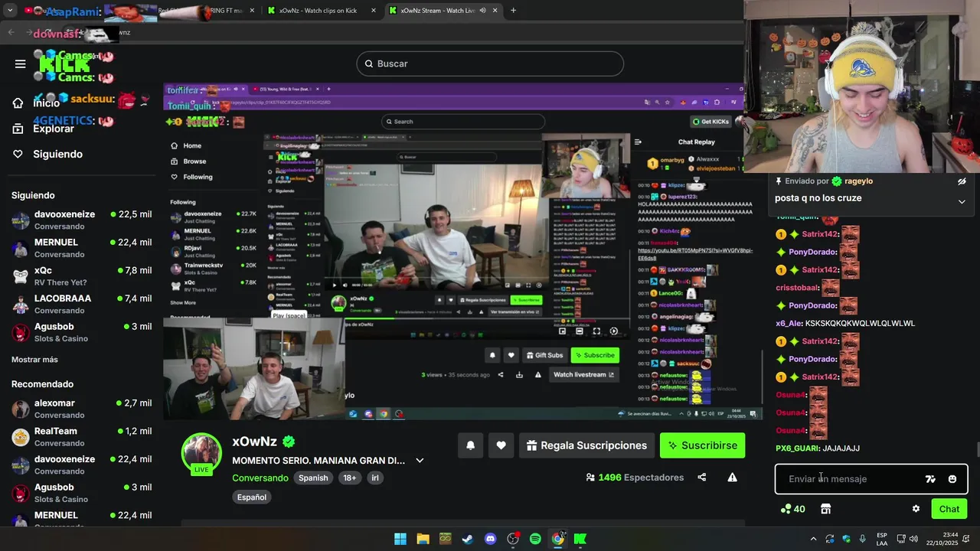Open the Kick hamburger menu
The image size is (980, 551).
click(x=20, y=64)
